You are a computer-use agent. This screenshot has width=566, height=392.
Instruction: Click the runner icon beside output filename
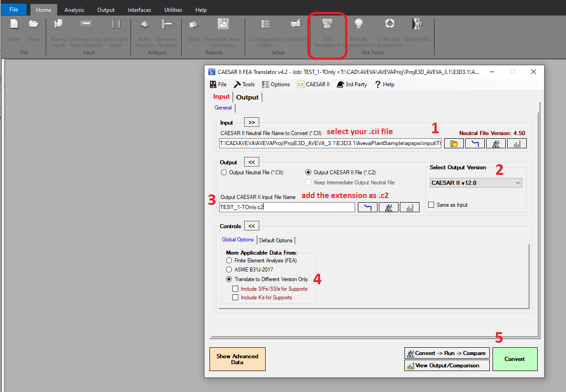click(388, 207)
